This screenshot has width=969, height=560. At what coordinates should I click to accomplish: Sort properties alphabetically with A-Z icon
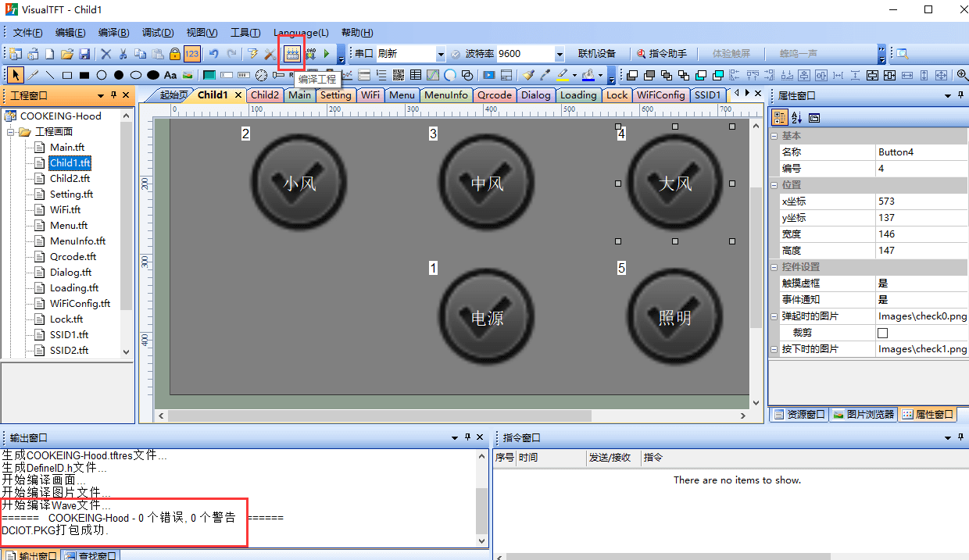pyautogui.click(x=797, y=118)
